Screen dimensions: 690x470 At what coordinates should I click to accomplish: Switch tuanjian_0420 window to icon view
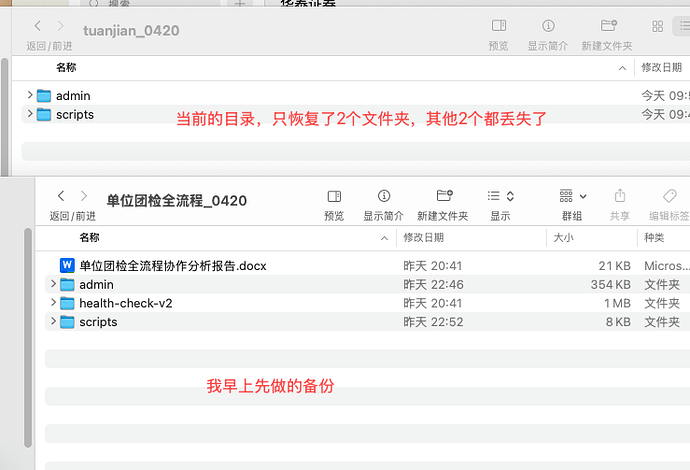(657, 26)
